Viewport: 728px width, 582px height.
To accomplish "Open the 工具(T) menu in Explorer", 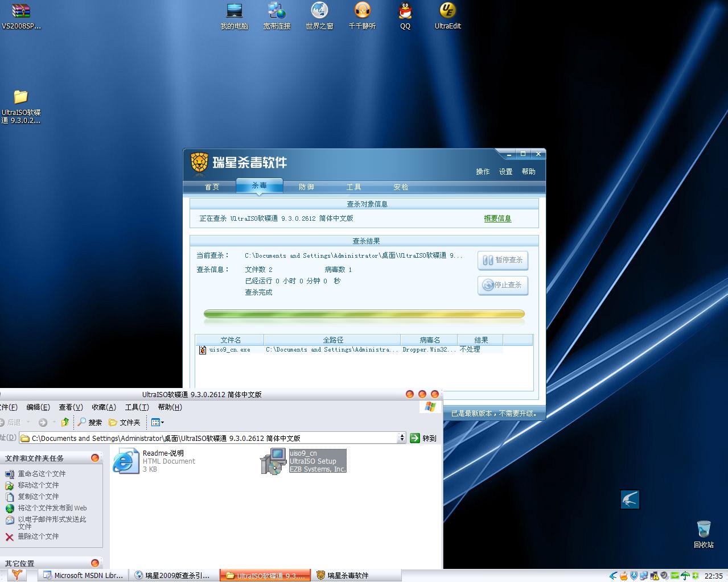I will [137, 407].
